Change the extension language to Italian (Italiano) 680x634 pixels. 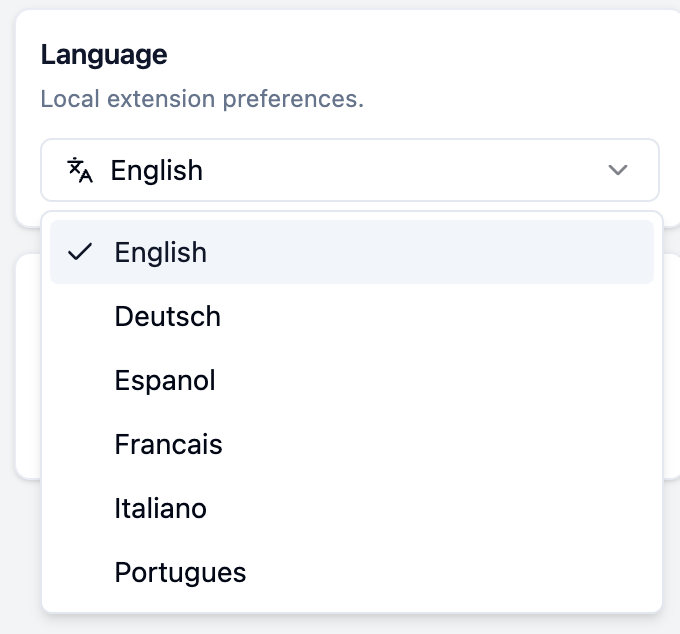tap(161, 508)
